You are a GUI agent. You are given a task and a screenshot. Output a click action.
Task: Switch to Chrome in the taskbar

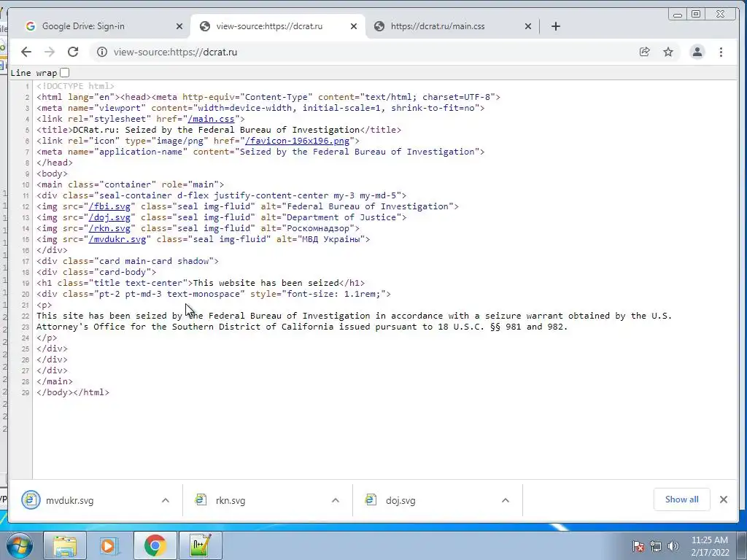coord(155,545)
